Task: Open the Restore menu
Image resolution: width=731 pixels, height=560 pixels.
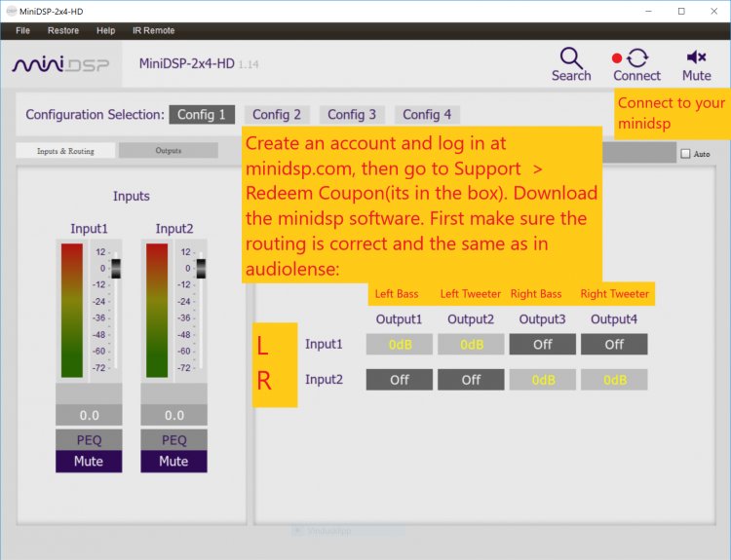Action: 63,31
